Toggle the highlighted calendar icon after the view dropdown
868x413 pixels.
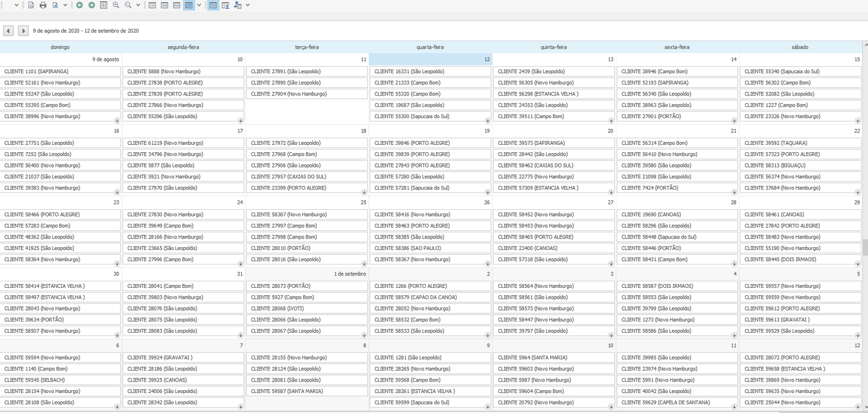point(213,5)
